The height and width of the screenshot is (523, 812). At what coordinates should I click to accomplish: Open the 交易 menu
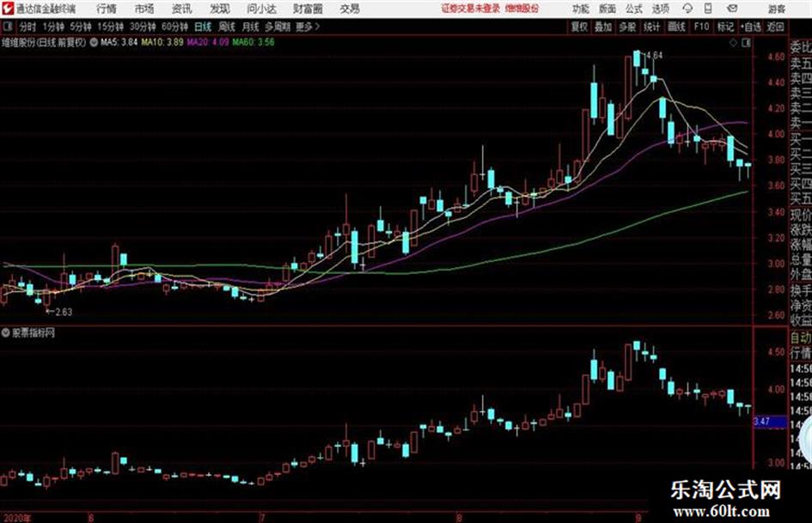pyautogui.click(x=350, y=9)
